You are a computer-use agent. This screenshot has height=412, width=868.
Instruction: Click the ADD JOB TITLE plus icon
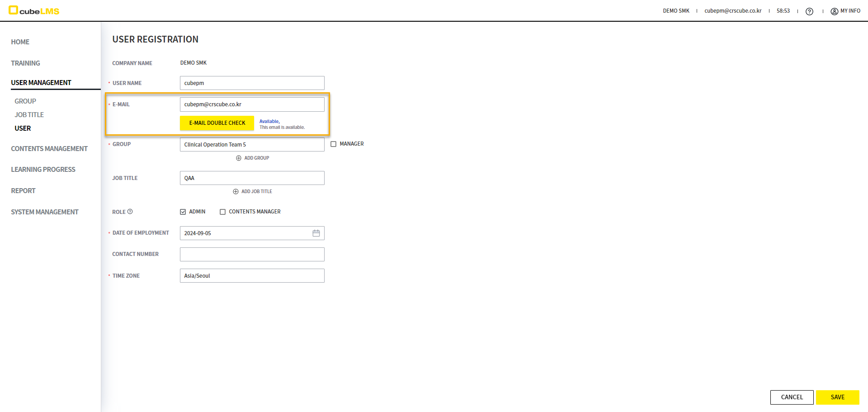236,192
